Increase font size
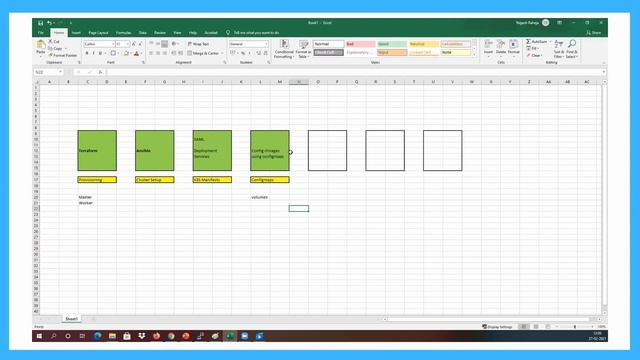 [134, 44]
